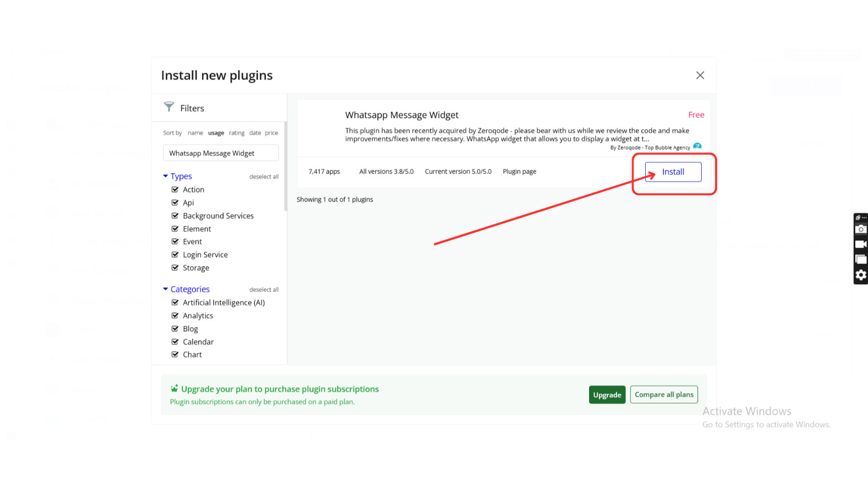Click the crown icon in upgrade banner
Image resolution: width=868 pixels, height=489 pixels.
(174, 388)
